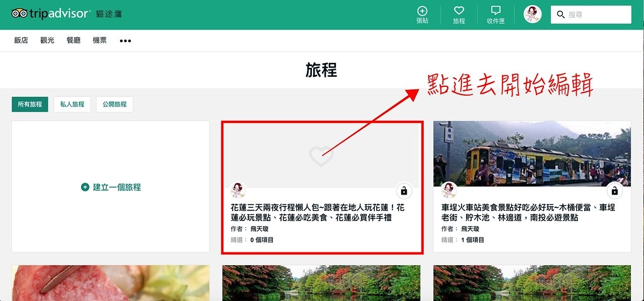
Task: Select the 私人旅程 filter tab
Action: coord(72,105)
